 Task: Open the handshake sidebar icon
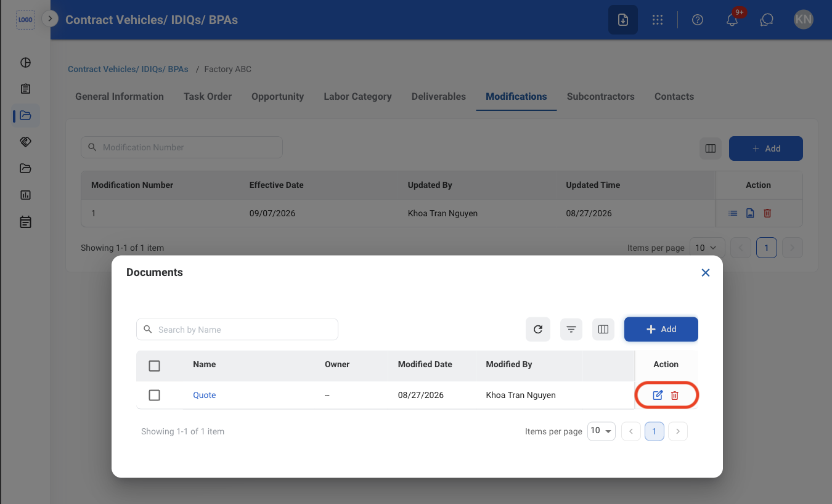25,142
